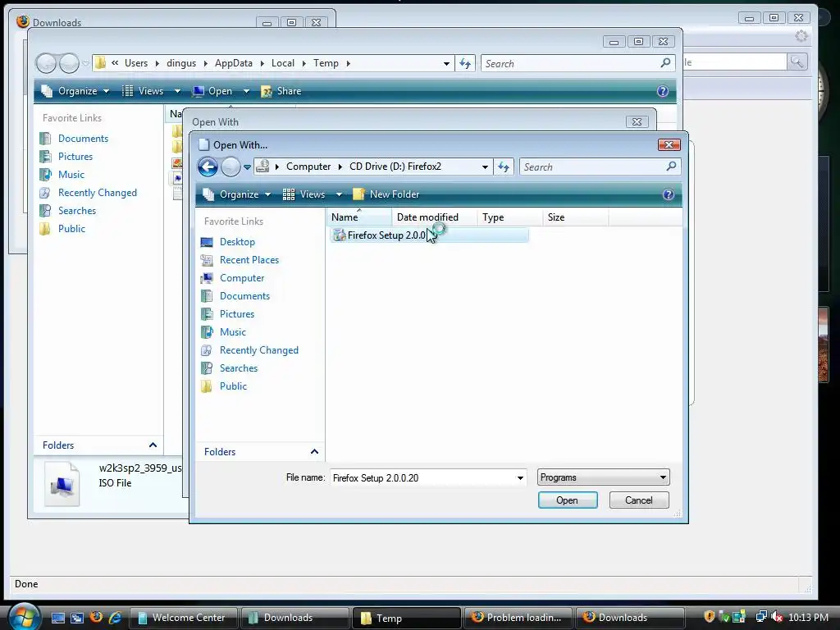Click the Cancel button
Screen dimensions: 840x630
(639, 500)
